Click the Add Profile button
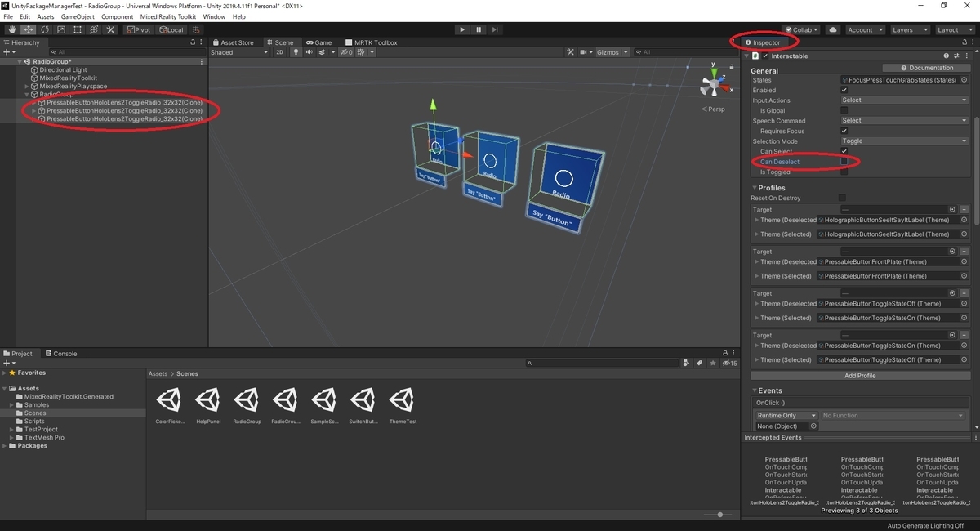The width and height of the screenshot is (980, 531). 860,376
